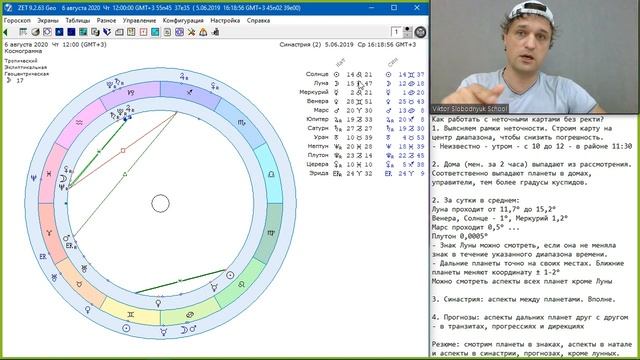640x360 pixels.
Task: Open the Справка menu
Action: tap(258, 20)
